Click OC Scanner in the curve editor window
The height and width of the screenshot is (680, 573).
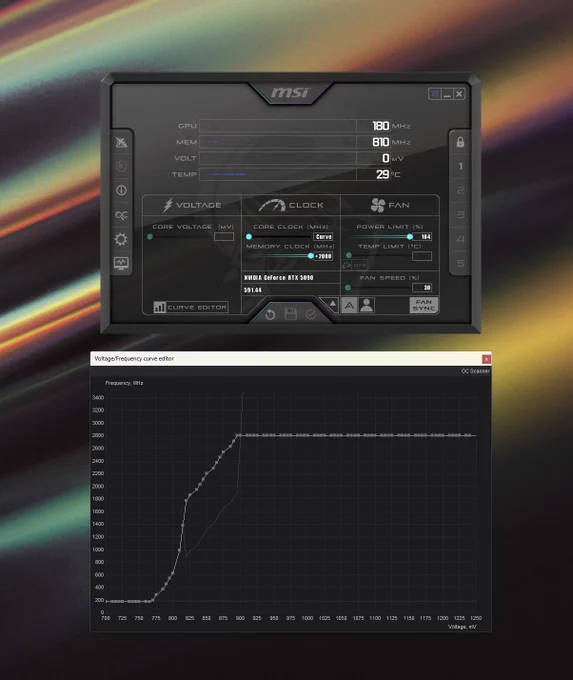pyautogui.click(x=475, y=371)
